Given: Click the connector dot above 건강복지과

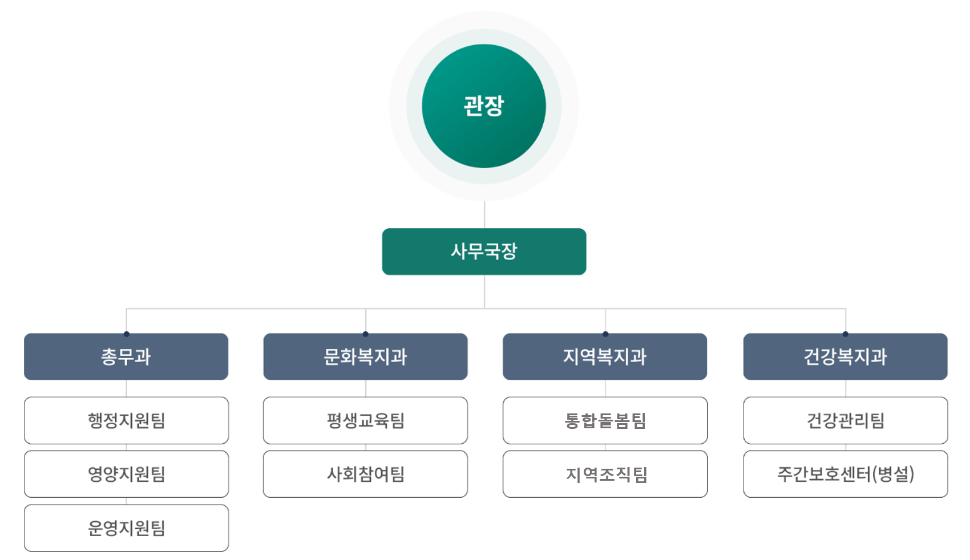Looking at the screenshot, I should [846, 334].
